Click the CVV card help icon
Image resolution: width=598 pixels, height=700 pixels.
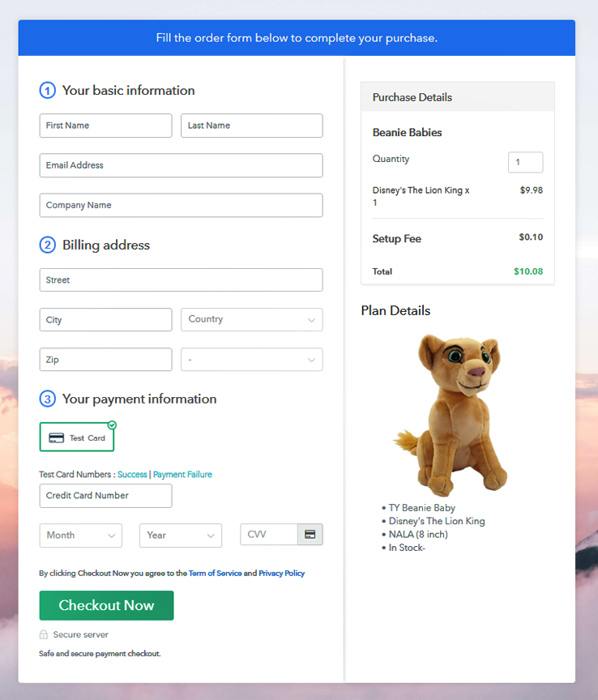pos(310,535)
